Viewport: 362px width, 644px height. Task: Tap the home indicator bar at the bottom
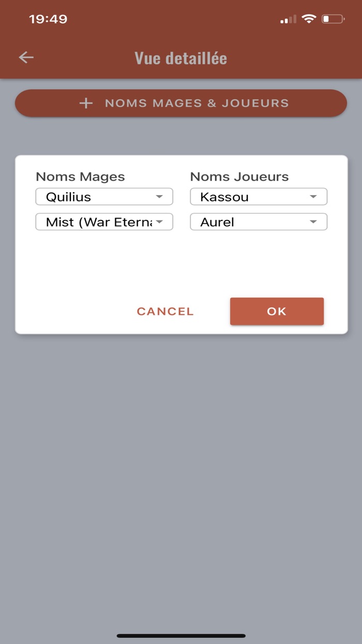tap(181, 634)
